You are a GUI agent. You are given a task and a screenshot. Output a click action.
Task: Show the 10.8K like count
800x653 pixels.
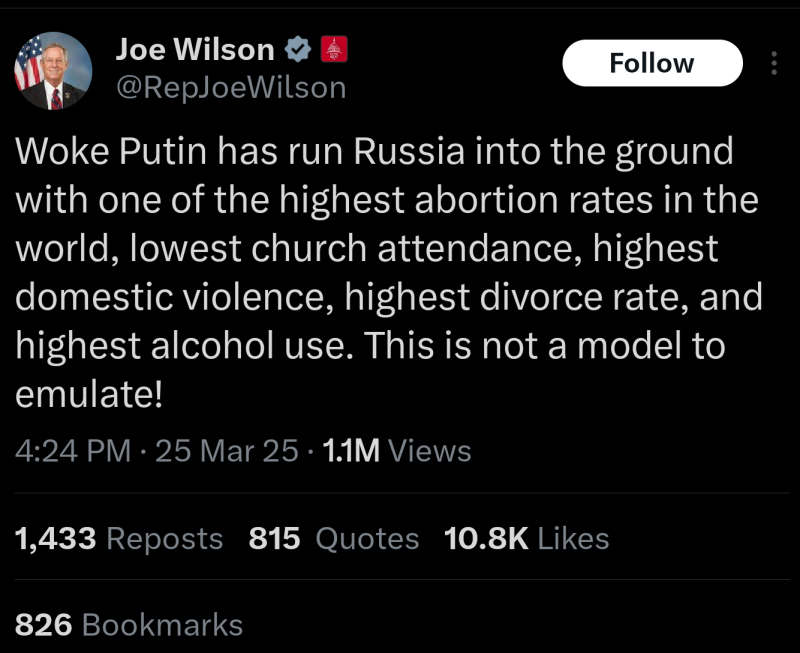[x=486, y=539]
